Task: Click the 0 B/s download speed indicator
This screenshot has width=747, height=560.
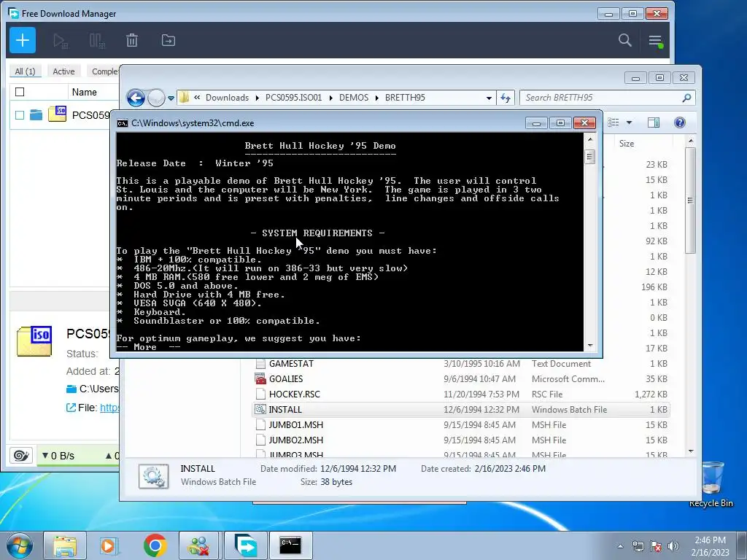Action: tap(58, 456)
